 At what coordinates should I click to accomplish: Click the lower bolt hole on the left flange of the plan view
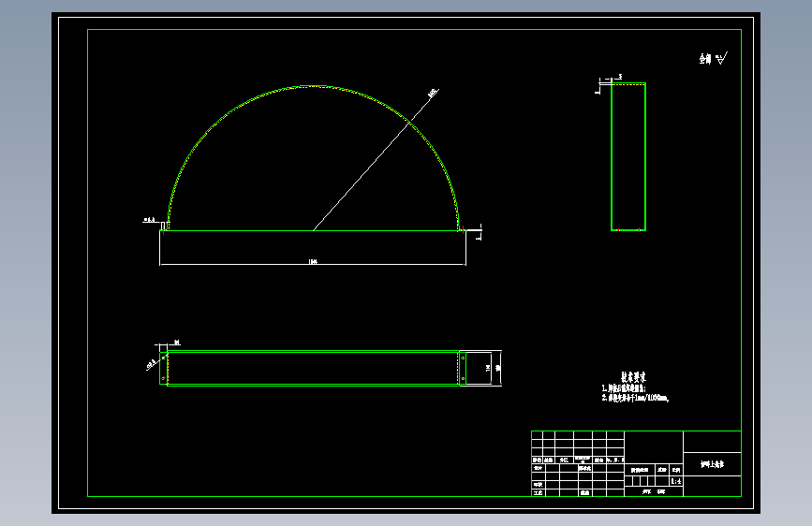click(x=164, y=379)
